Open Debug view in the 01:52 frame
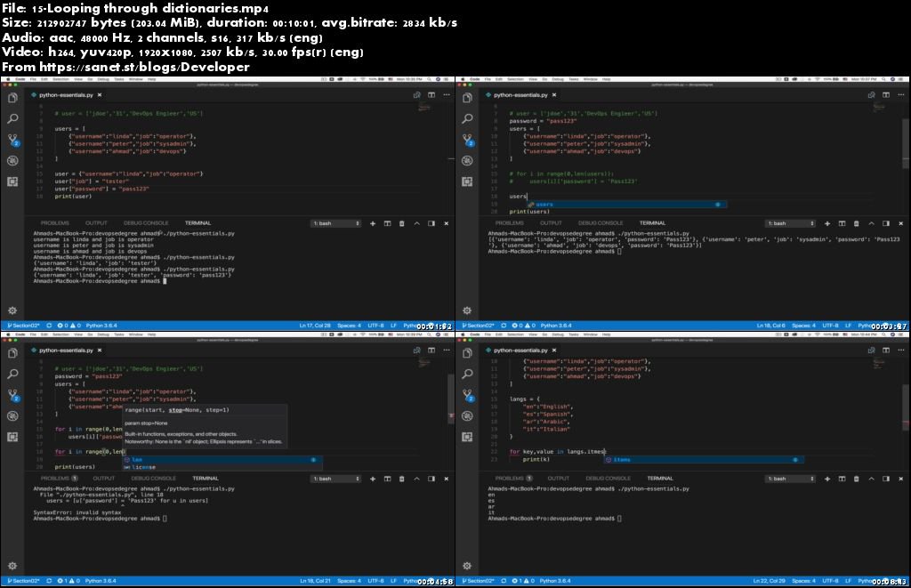The image size is (911, 588). (x=12, y=161)
